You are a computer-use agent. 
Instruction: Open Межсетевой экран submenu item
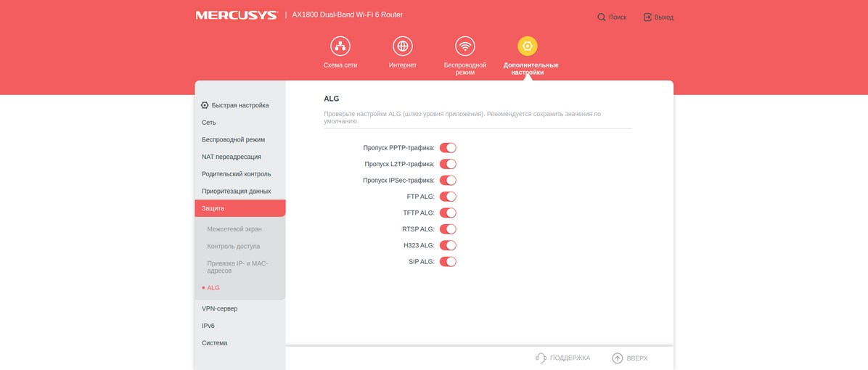coord(234,229)
